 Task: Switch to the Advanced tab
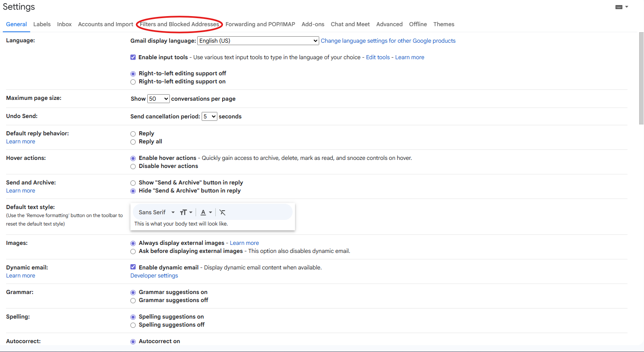pyautogui.click(x=389, y=24)
